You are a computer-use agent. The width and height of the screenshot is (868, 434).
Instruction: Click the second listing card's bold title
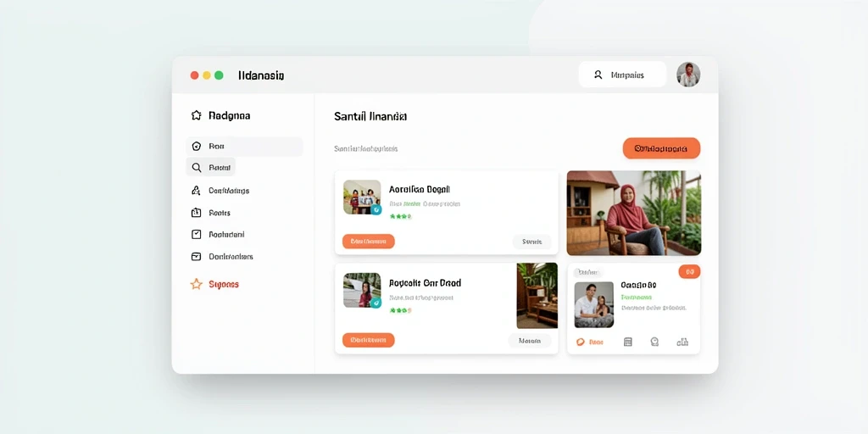click(425, 283)
